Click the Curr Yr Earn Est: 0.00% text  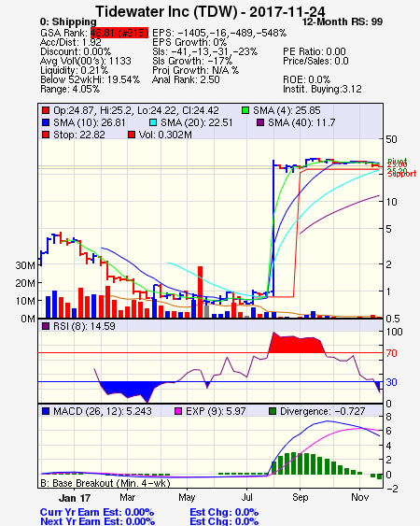97,513
